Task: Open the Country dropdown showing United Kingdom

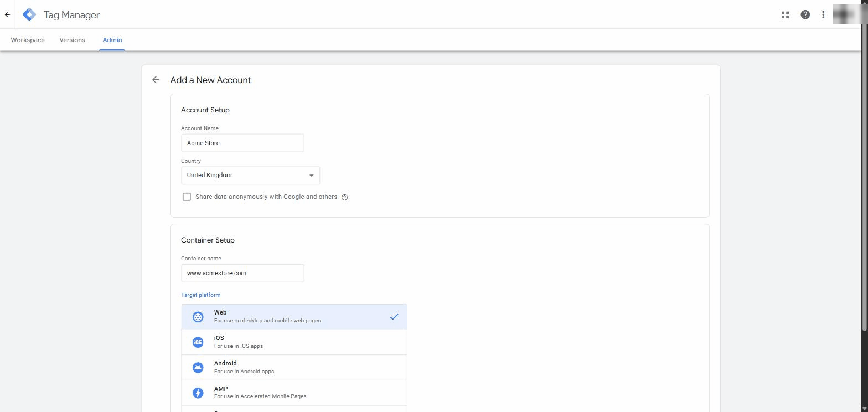Action: (250, 176)
